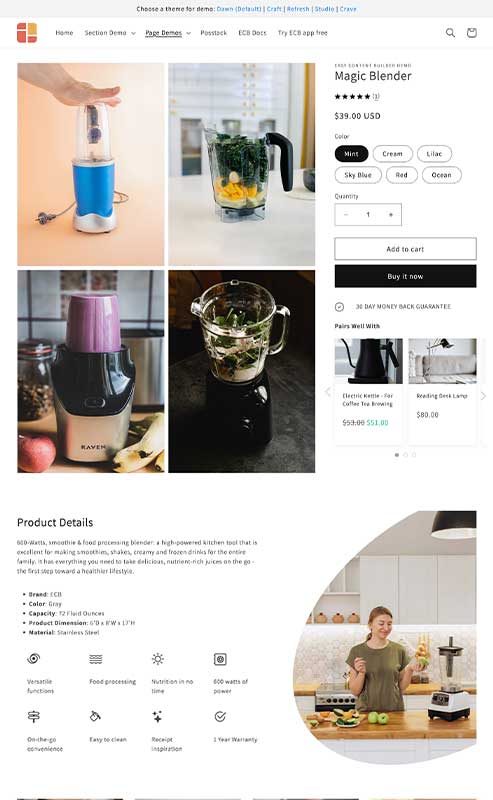Open the shopping cart icon

tap(472, 33)
